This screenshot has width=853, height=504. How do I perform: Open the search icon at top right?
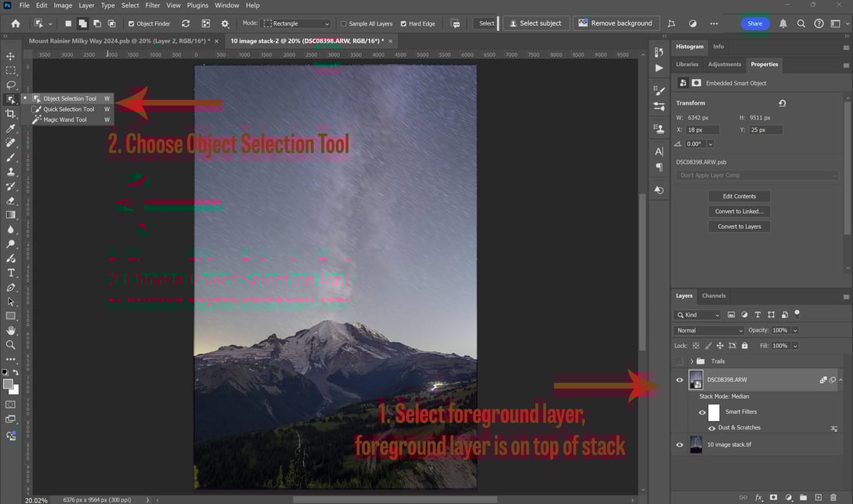pyautogui.click(x=801, y=23)
